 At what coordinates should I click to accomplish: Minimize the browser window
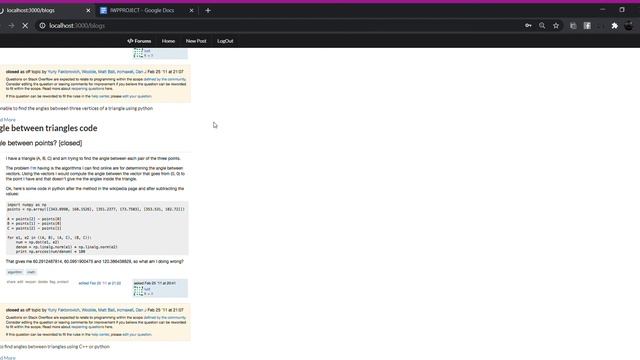603,9
